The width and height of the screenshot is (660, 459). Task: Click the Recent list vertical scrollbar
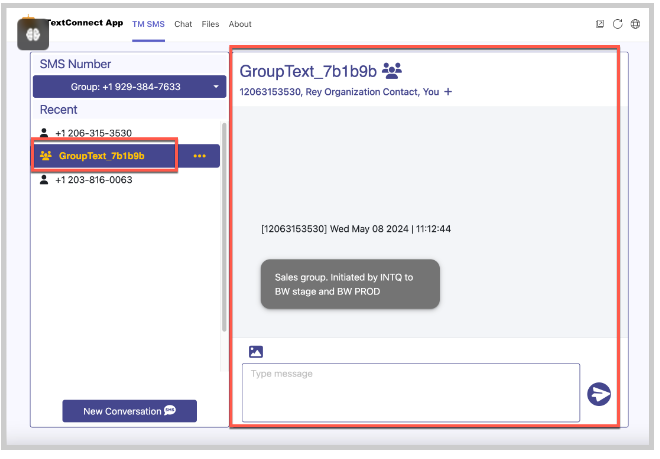tap(223, 230)
